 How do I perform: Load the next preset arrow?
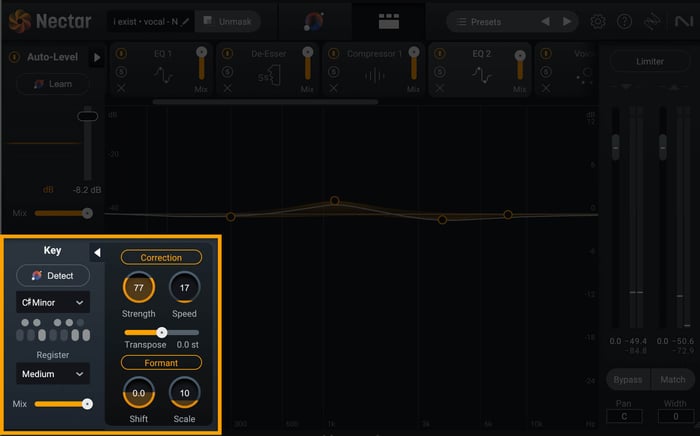[x=567, y=21]
